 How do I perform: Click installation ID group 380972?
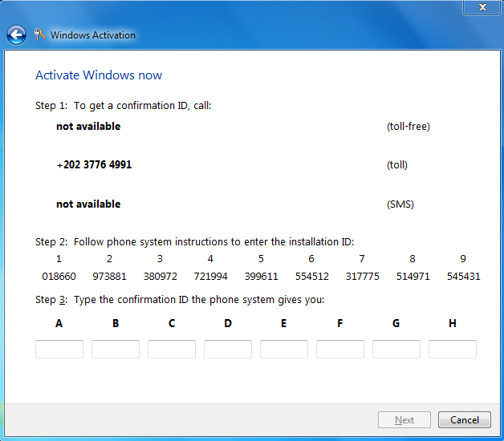160,277
